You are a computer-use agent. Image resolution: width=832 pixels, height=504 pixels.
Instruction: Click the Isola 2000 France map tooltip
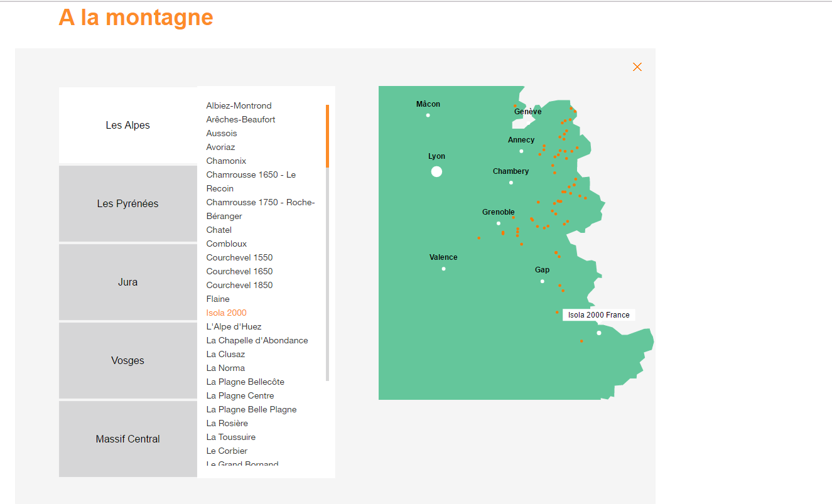[x=598, y=315]
